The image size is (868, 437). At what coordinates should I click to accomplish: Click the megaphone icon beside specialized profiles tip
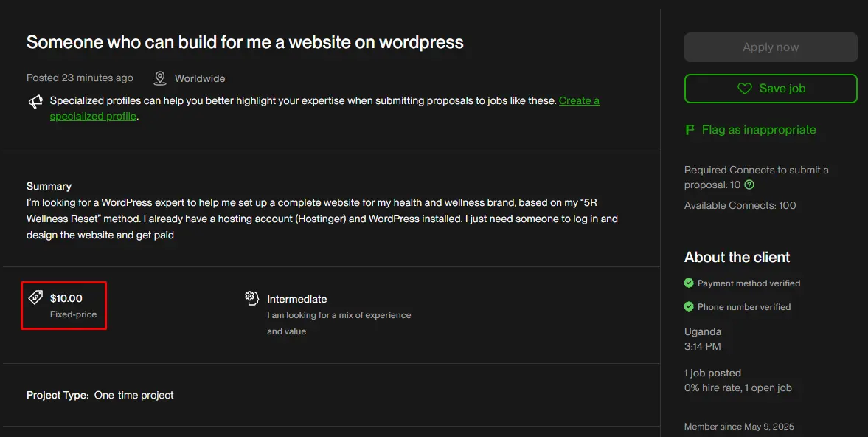click(x=35, y=102)
